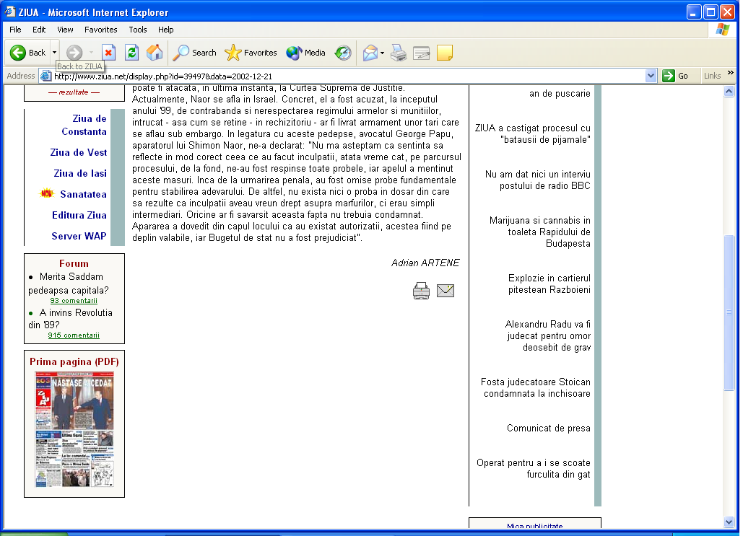Open the Help menu

166,30
